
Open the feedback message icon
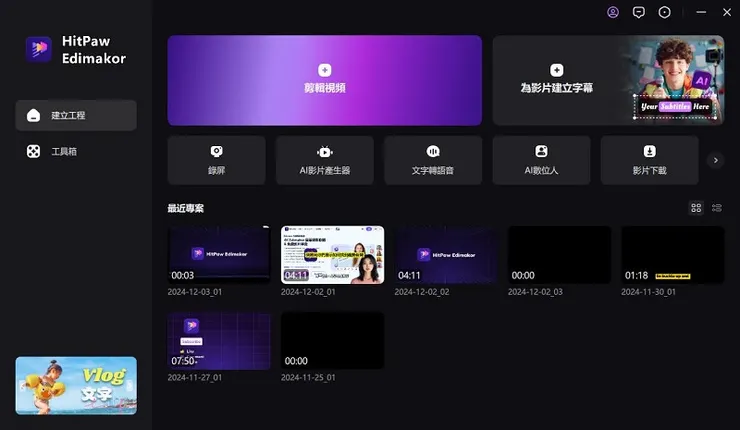(x=639, y=12)
